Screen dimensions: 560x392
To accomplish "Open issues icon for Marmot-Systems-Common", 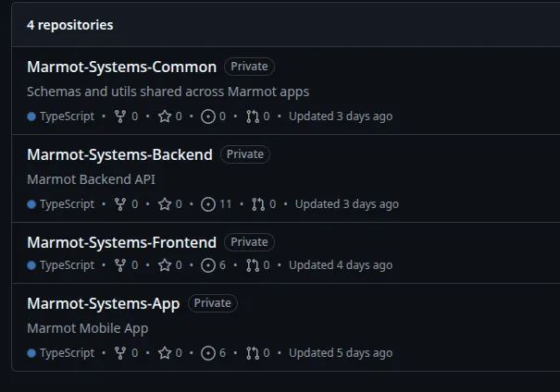I will pos(208,116).
